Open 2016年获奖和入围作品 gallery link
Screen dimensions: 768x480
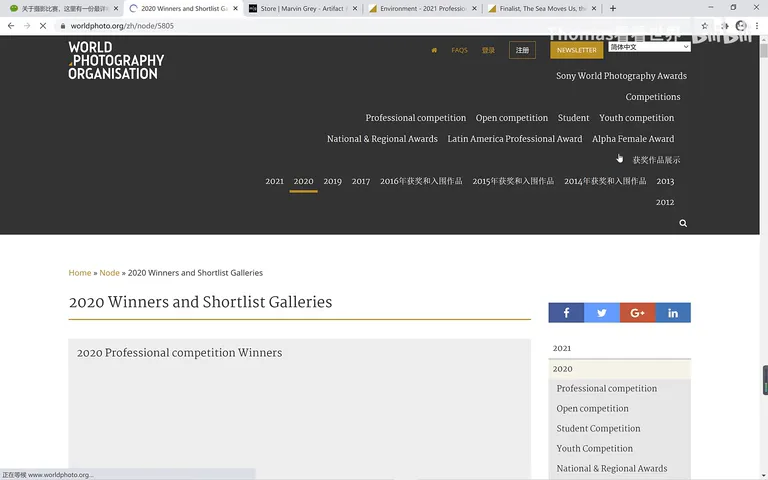click(x=421, y=181)
